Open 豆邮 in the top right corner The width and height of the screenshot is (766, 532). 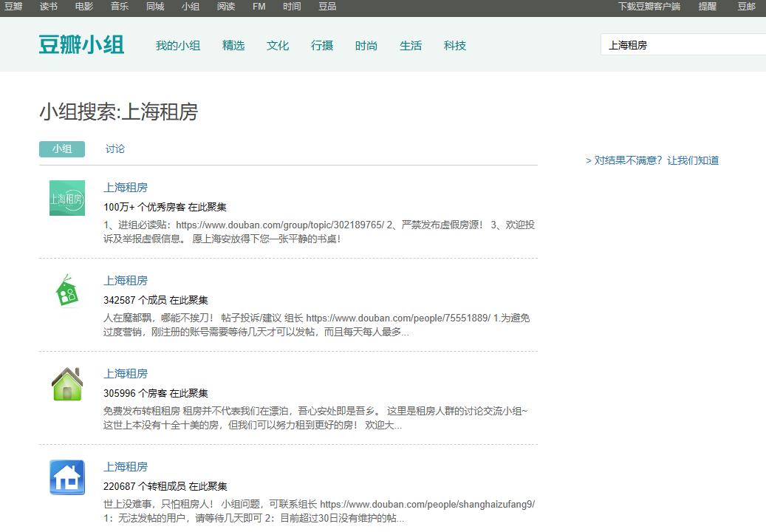[x=747, y=7]
